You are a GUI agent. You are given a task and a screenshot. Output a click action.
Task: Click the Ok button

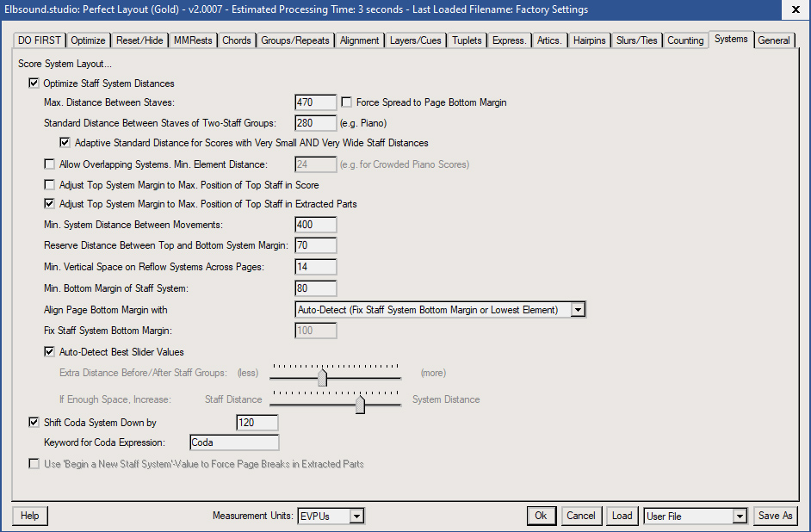pos(541,516)
